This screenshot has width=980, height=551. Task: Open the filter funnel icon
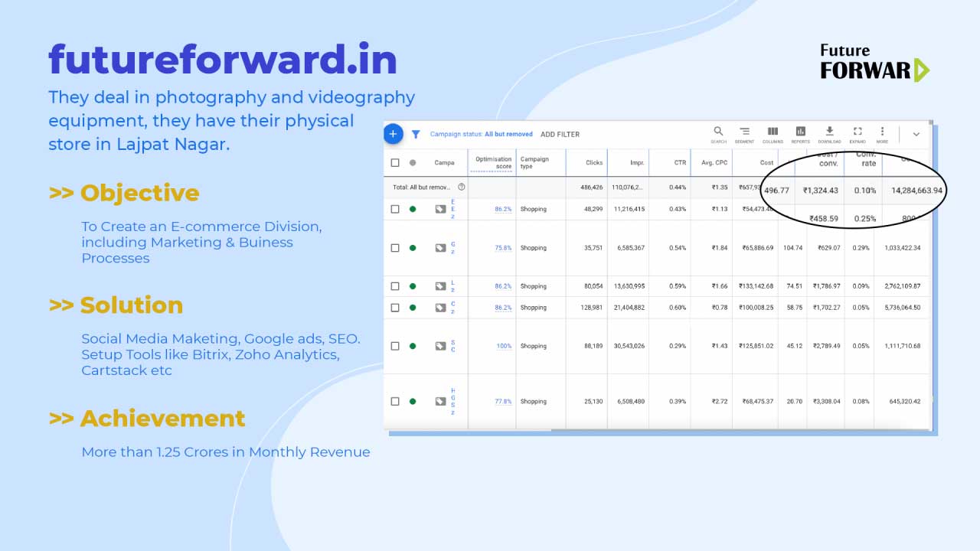[x=416, y=134]
